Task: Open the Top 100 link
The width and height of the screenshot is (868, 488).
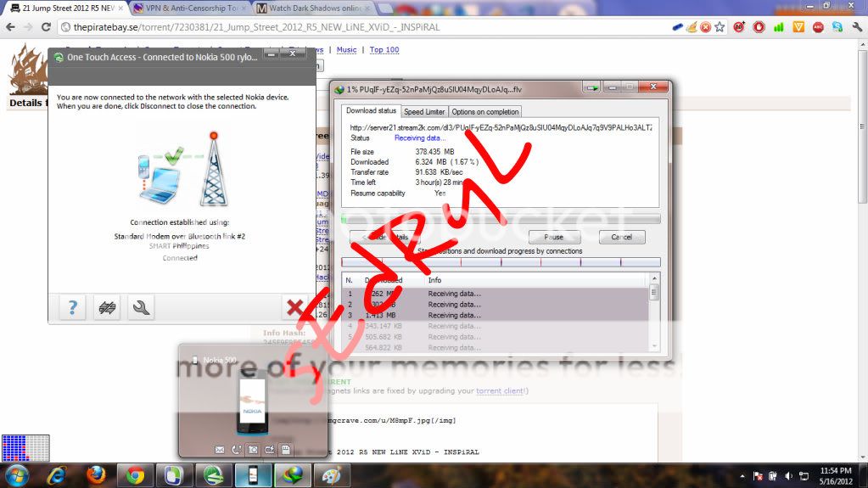Action: (384, 50)
